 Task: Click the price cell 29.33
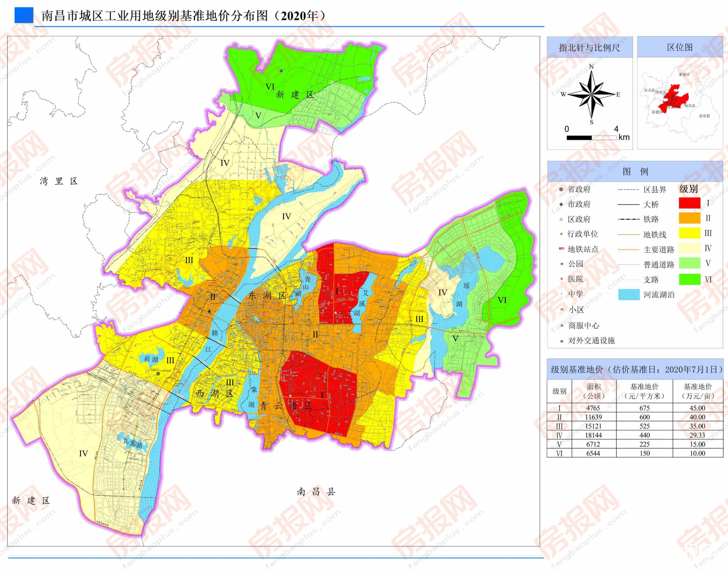(x=697, y=435)
